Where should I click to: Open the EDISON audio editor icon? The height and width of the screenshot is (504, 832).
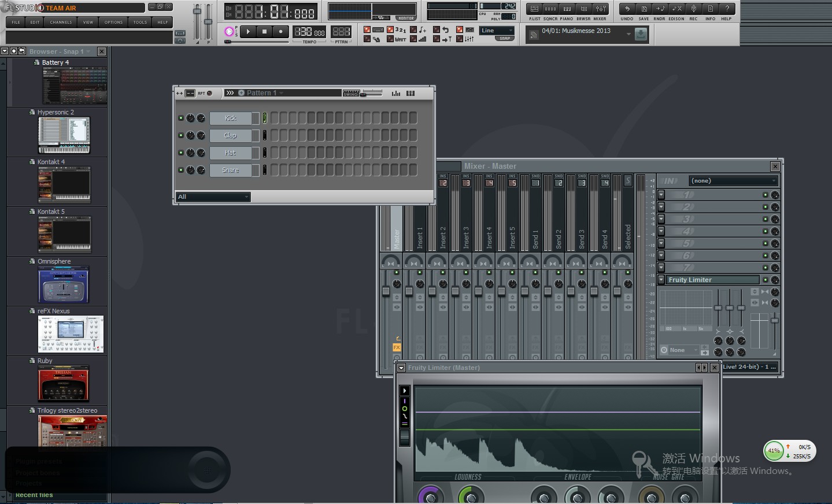point(677,9)
